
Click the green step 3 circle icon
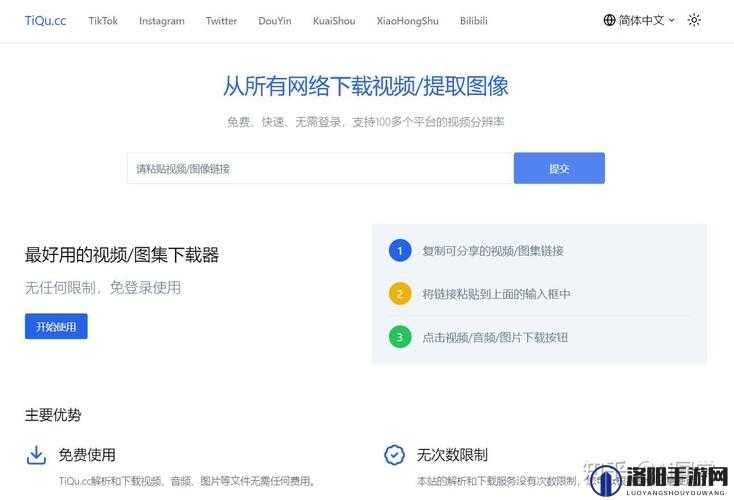click(400, 337)
